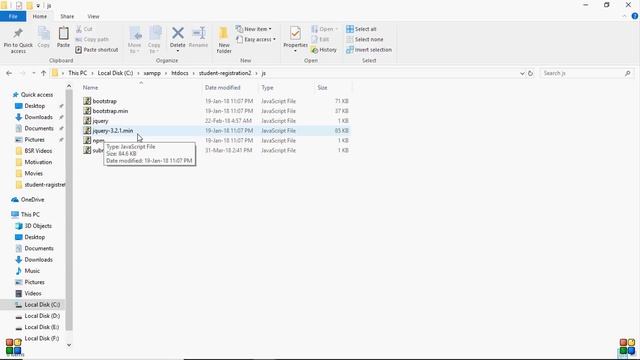This screenshot has width=640, height=360.
Task: Show file History
Action: pyautogui.click(x=324, y=49)
